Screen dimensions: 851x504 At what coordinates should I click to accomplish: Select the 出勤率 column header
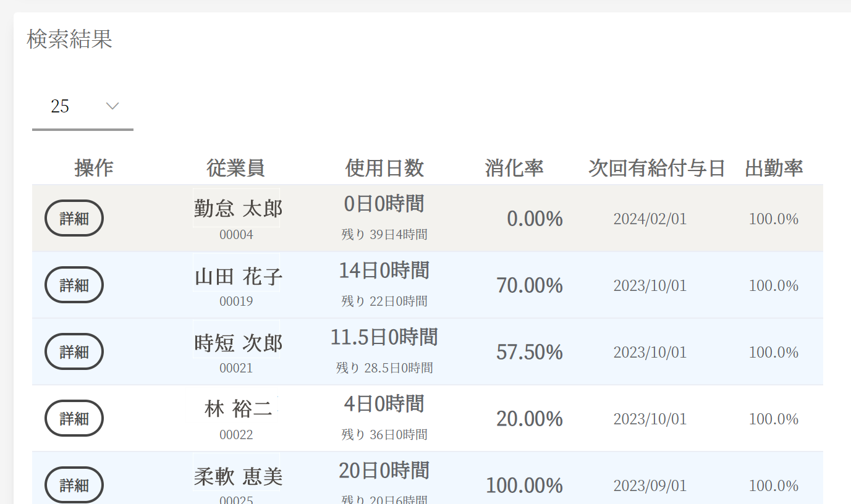pyautogui.click(x=774, y=168)
